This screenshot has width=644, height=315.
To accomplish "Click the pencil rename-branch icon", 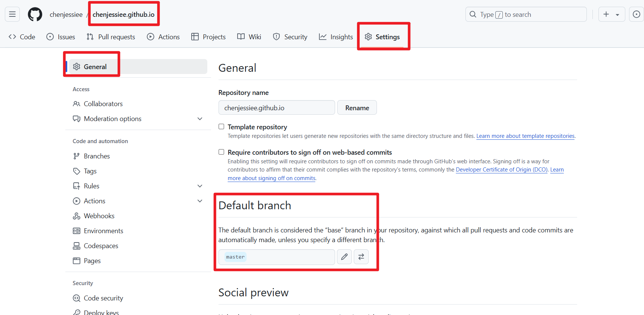I will point(344,257).
